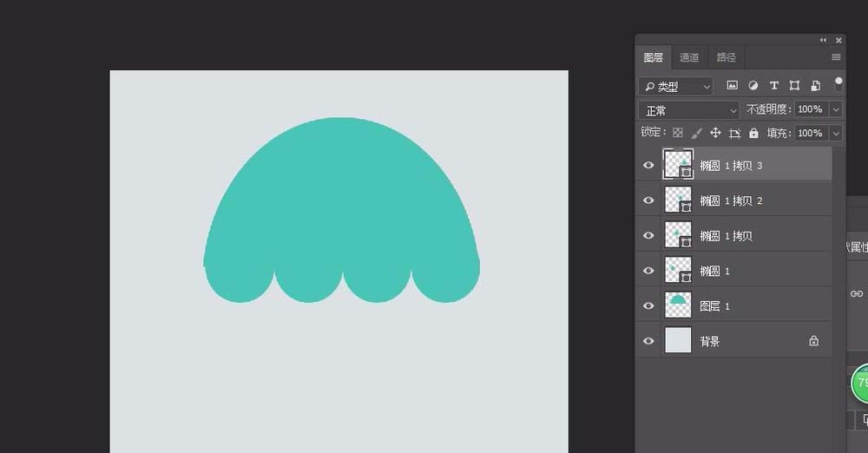Toggle visibility of 图层 1 layer
868x453 pixels.
point(648,305)
